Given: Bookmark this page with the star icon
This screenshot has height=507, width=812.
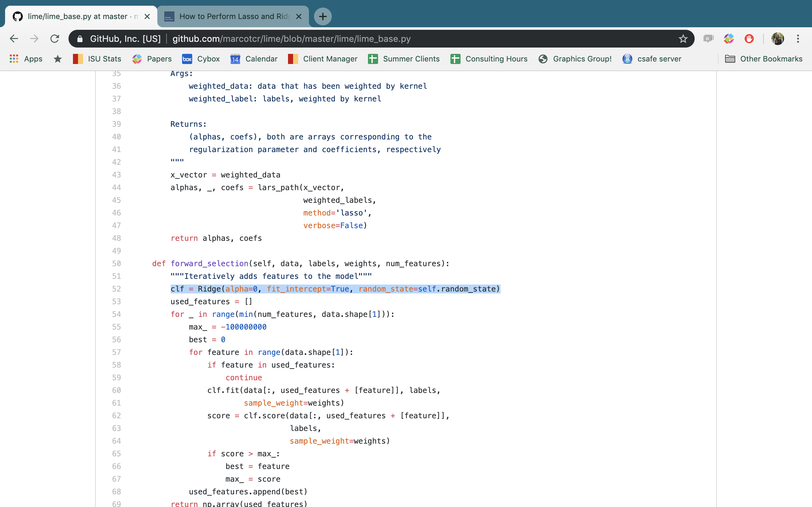Looking at the screenshot, I should click(x=683, y=39).
